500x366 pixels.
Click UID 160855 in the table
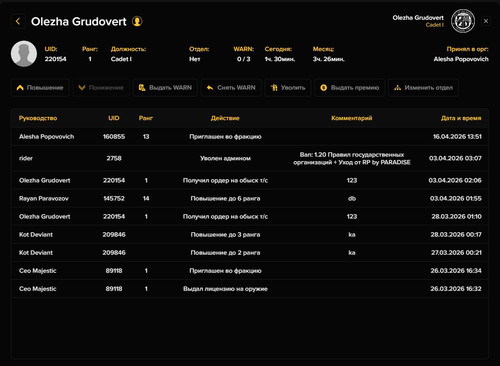[114, 136]
